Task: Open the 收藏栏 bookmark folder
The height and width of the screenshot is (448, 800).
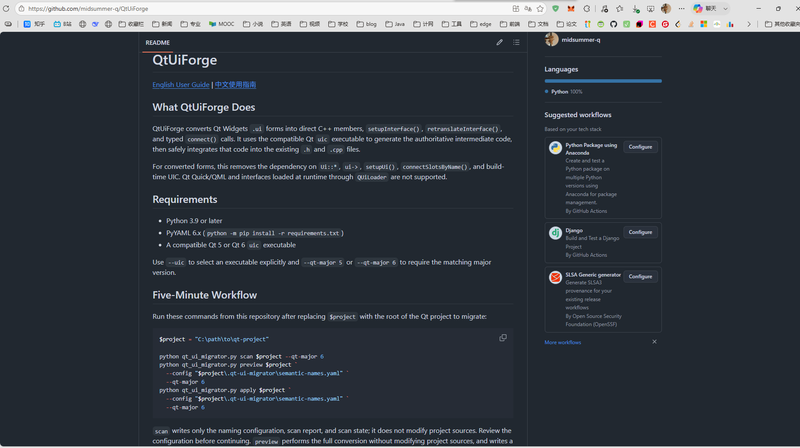Action: [131, 24]
